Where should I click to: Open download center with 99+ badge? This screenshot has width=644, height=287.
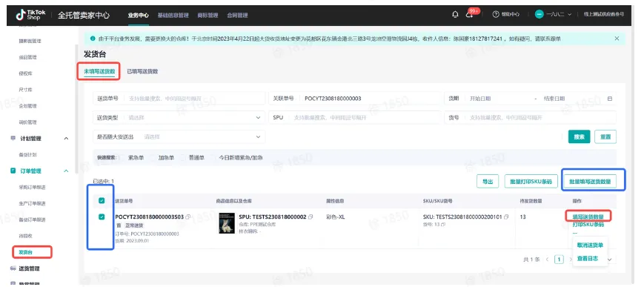469,15
